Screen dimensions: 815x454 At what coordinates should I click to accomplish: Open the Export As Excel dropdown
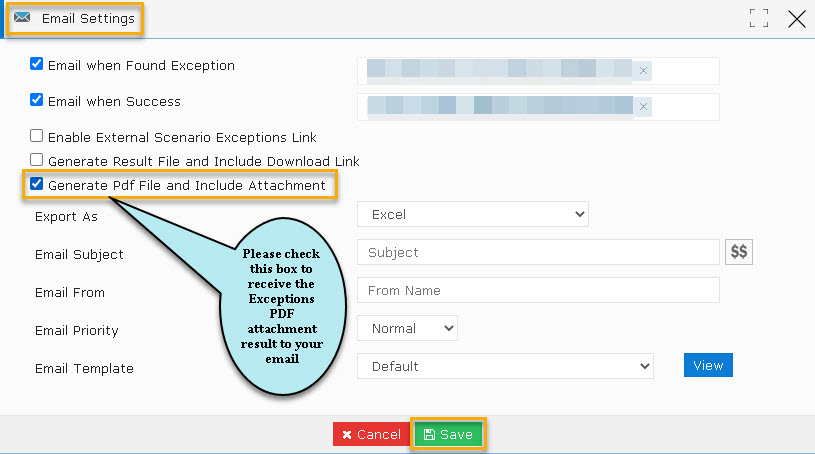point(472,214)
